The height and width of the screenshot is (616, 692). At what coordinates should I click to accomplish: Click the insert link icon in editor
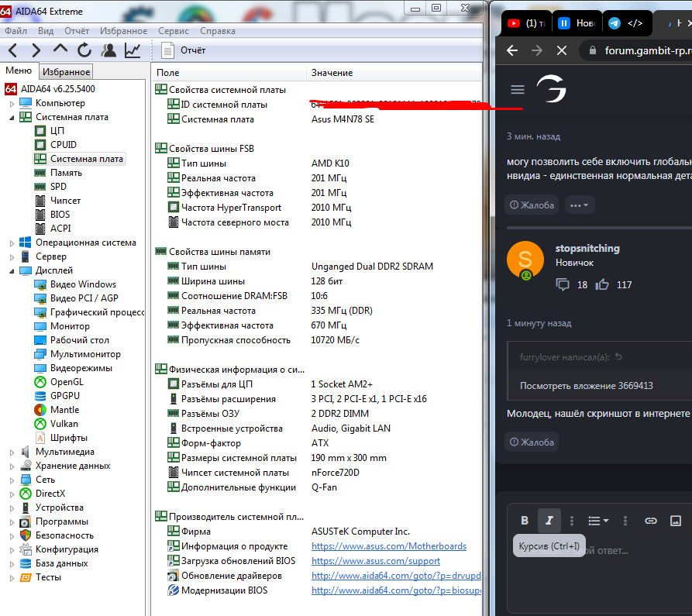651,521
